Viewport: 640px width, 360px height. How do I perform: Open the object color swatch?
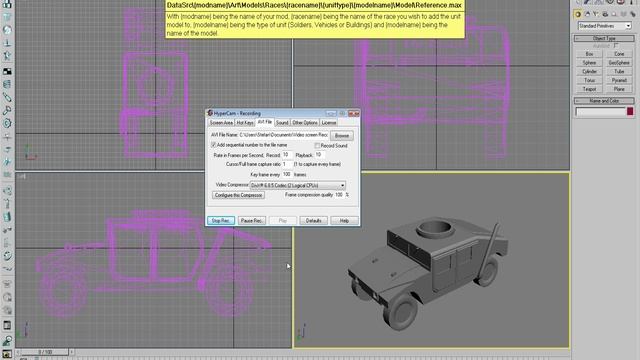point(630,111)
